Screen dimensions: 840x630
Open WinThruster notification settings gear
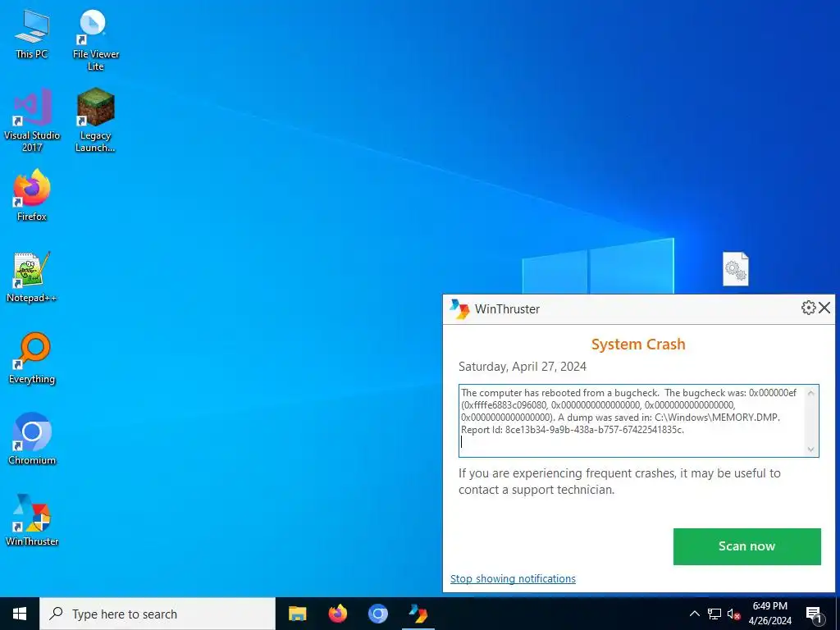click(x=808, y=308)
